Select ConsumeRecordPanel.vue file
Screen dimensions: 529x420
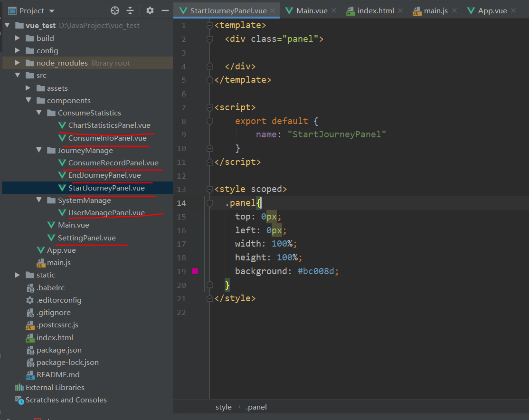[113, 163]
